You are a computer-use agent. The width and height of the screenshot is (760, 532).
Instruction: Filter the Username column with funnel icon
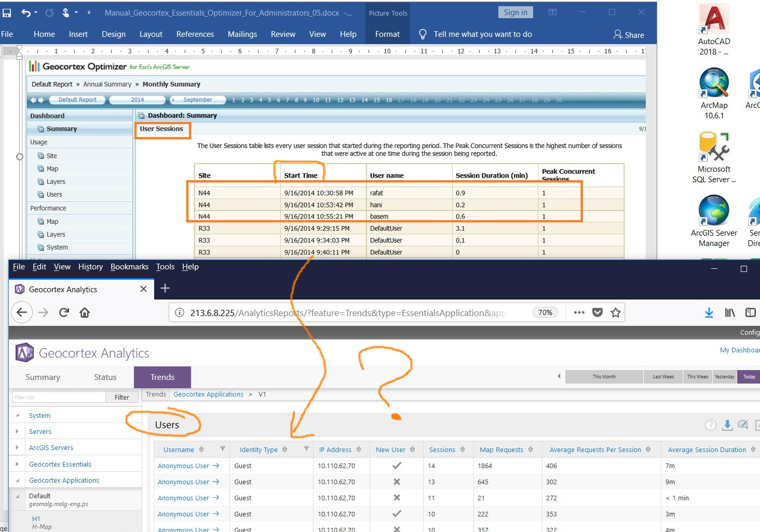tap(223, 449)
